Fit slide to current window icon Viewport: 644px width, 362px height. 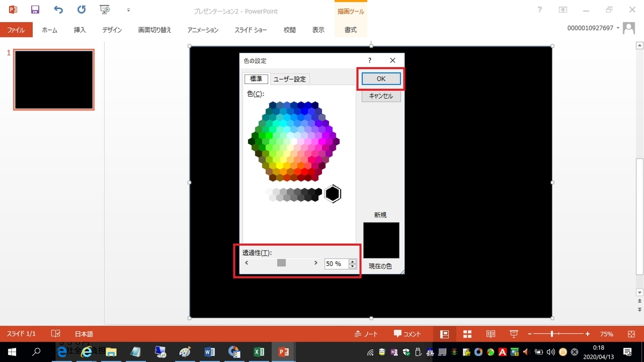631,334
